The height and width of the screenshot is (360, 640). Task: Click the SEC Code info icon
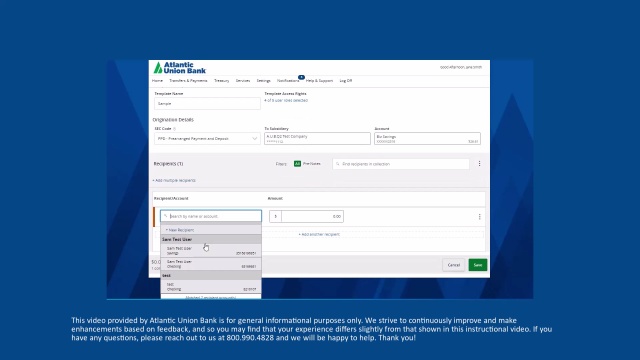(174, 129)
